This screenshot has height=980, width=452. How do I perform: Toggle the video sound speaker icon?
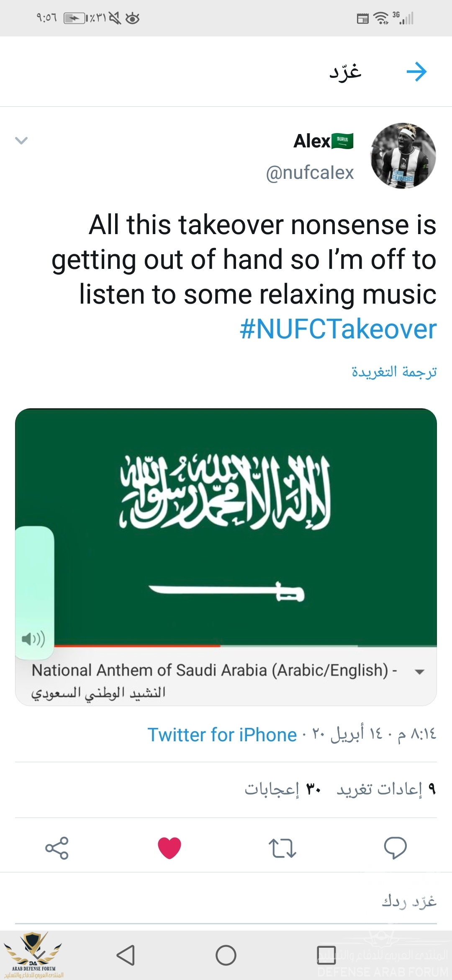(x=33, y=639)
